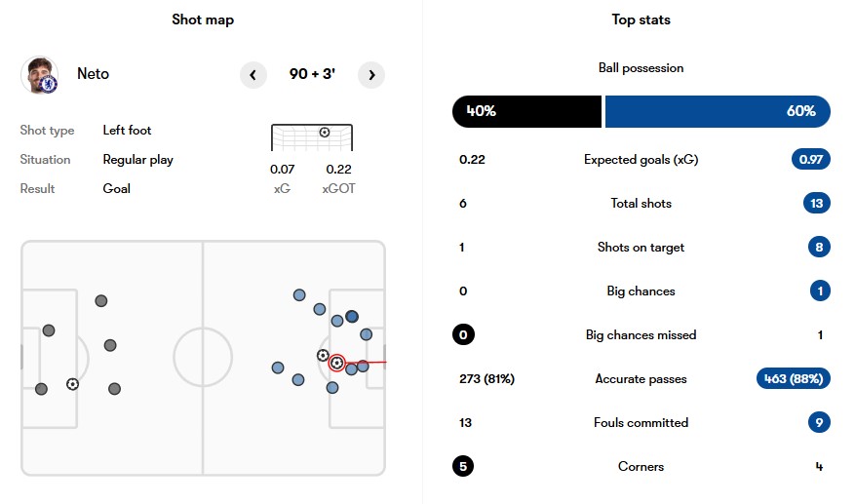Click the 463 (88%) accurate passes badge
Viewport: 855px width, 504px height.
[794, 378]
